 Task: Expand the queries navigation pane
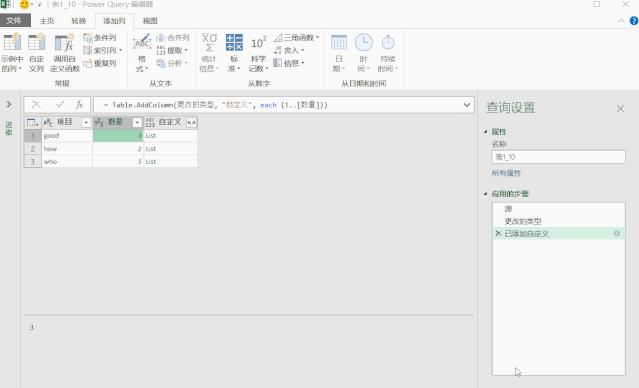pos(9,104)
